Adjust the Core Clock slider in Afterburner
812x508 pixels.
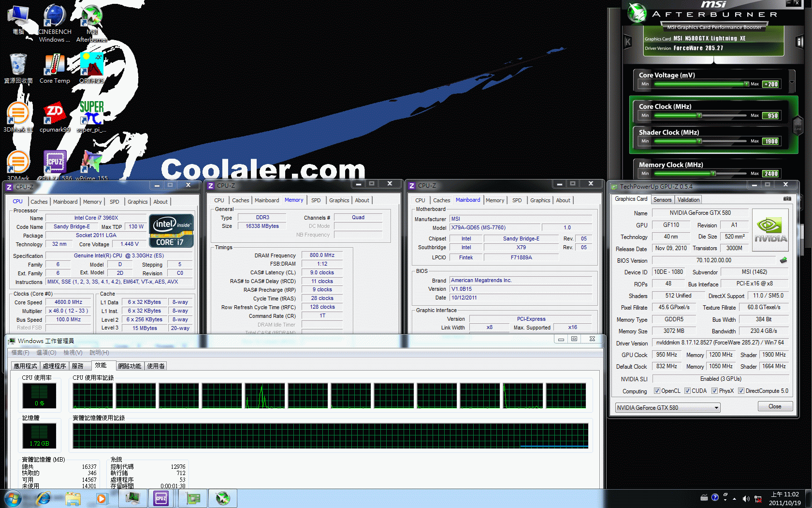(x=700, y=116)
